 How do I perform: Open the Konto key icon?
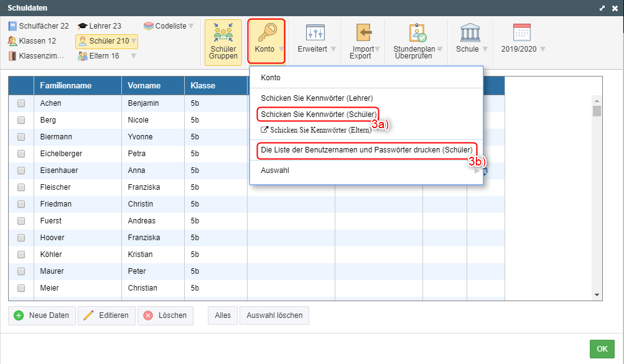264,33
